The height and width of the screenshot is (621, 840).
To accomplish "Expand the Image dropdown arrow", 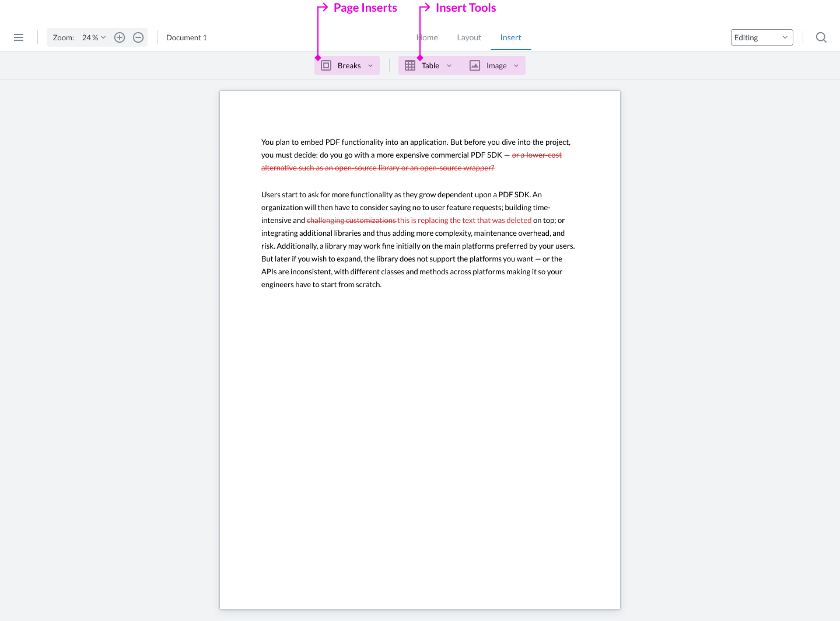I will (516, 66).
